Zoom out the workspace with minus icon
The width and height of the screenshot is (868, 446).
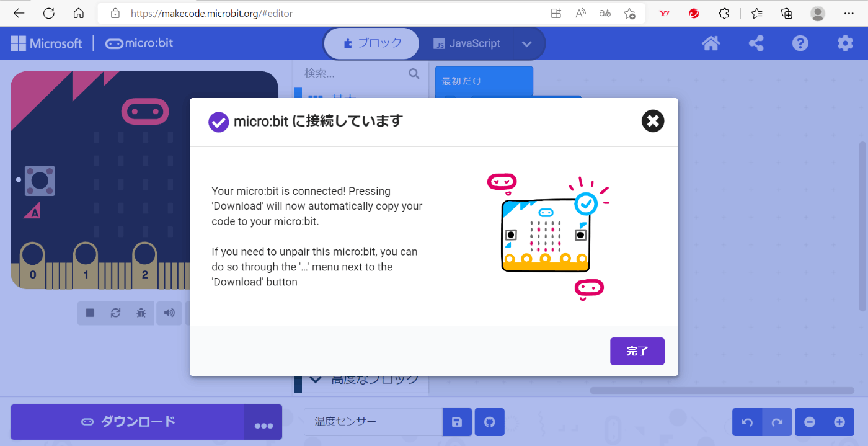click(x=810, y=422)
